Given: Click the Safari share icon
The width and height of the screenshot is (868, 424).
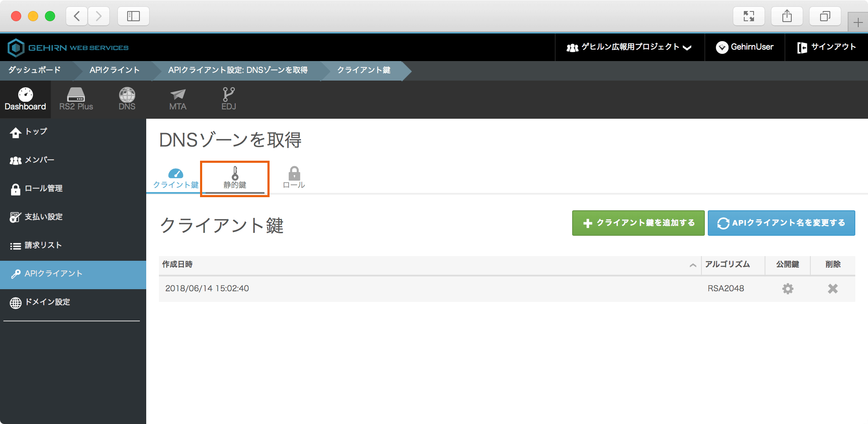Looking at the screenshot, I should [787, 17].
